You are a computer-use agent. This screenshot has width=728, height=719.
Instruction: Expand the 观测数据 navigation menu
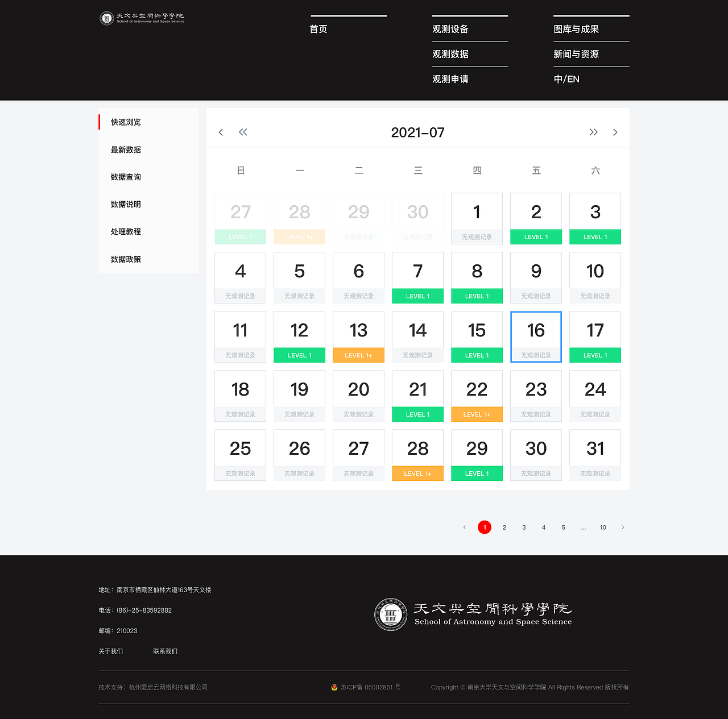tap(450, 54)
